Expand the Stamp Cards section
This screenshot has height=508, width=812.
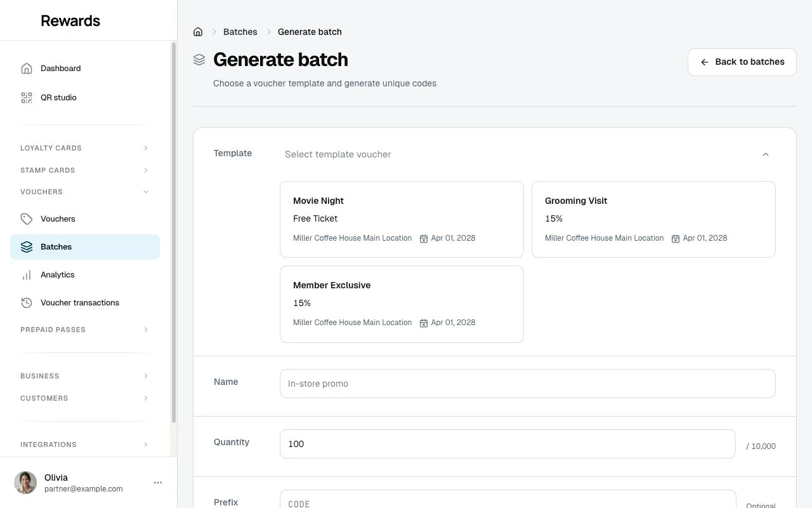[x=85, y=170]
